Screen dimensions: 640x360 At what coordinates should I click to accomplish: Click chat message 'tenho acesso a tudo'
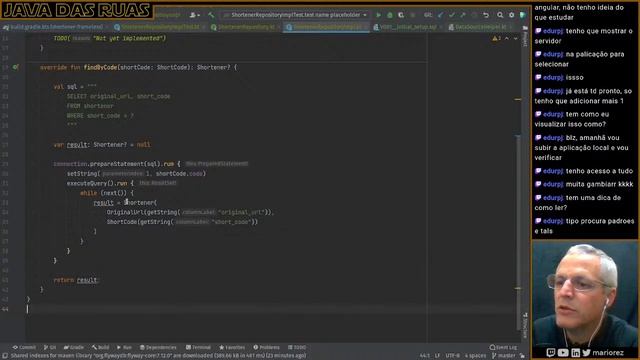pos(584,171)
